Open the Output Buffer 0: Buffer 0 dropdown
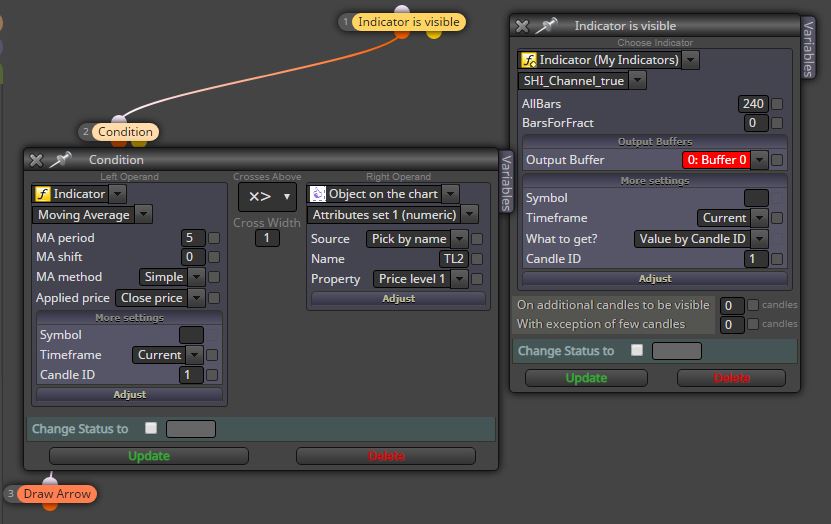This screenshot has height=524, width=831. [759, 160]
